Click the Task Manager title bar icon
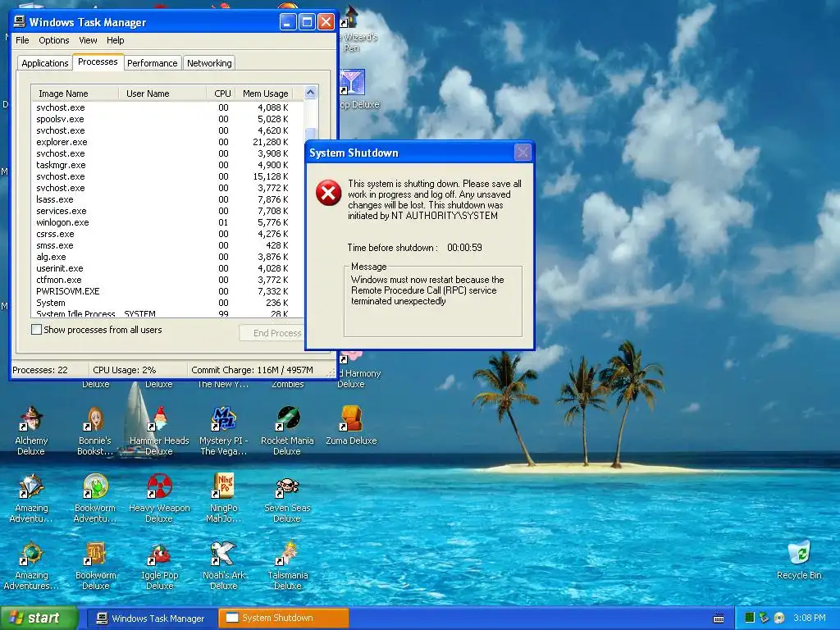This screenshot has width=840, height=630. (20, 21)
